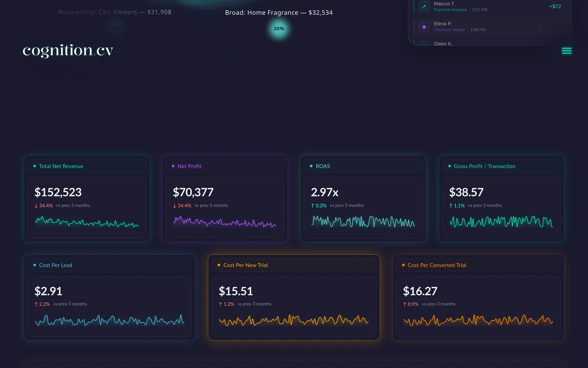Click the 1.1% Gross Profit change indicator

coord(457,206)
